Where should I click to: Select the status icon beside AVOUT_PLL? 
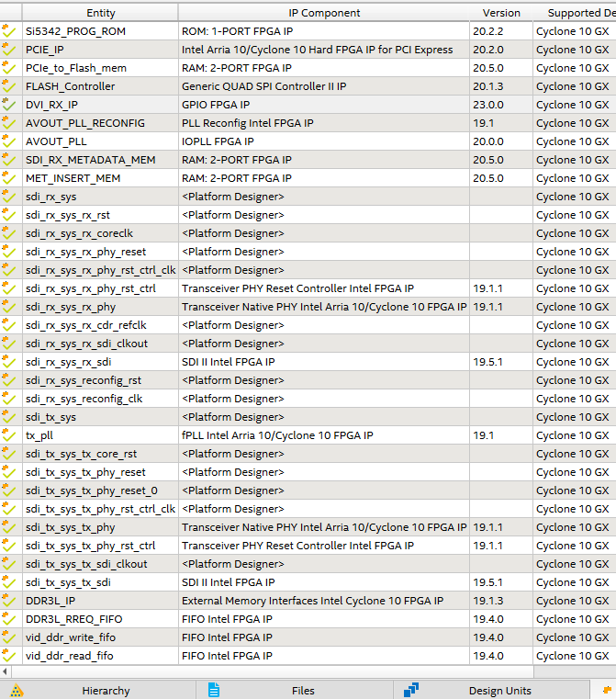click(x=9, y=141)
